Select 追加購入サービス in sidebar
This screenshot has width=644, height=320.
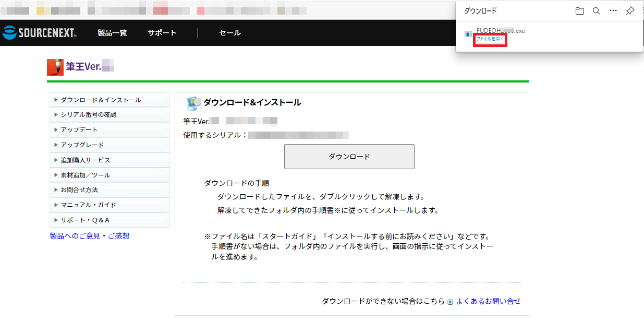pyautogui.click(x=110, y=160)
